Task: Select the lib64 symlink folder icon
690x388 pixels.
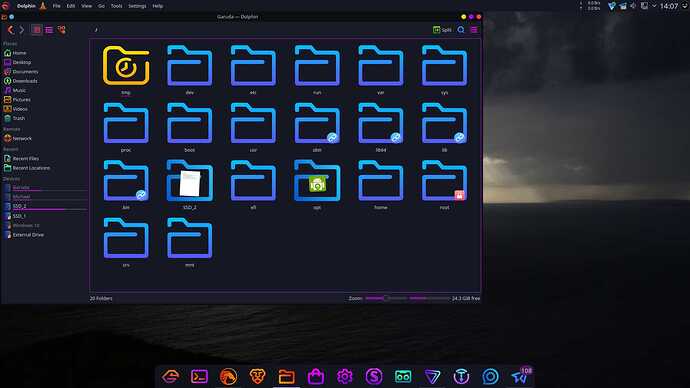Action: (381, 123)
